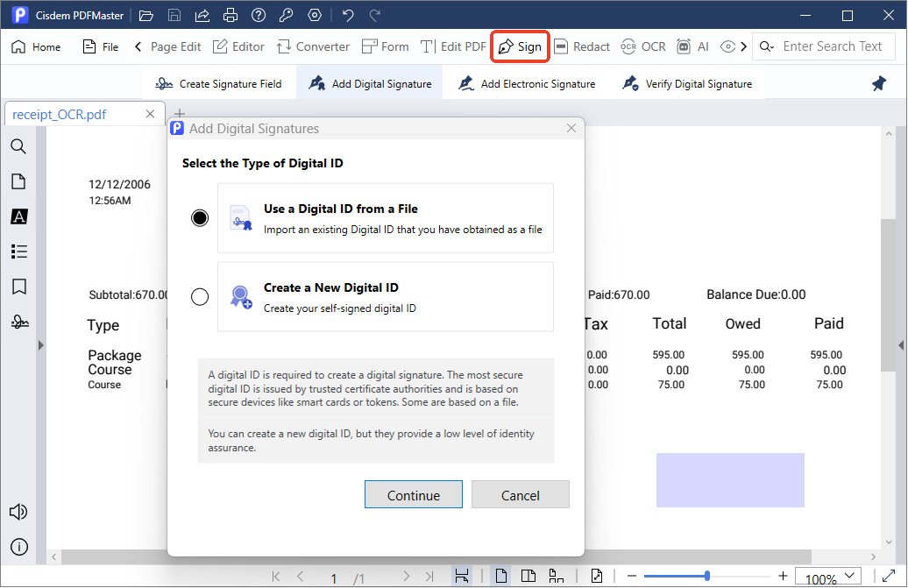The height and width of the screenshot is (588, 908).
Task: Open the signatures panel in the left sidebar
Action: [x=18, y=322]
